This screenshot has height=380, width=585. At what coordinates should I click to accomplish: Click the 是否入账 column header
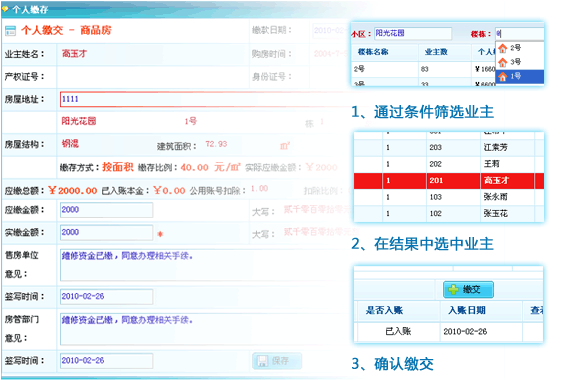click(x=384, y=310)
